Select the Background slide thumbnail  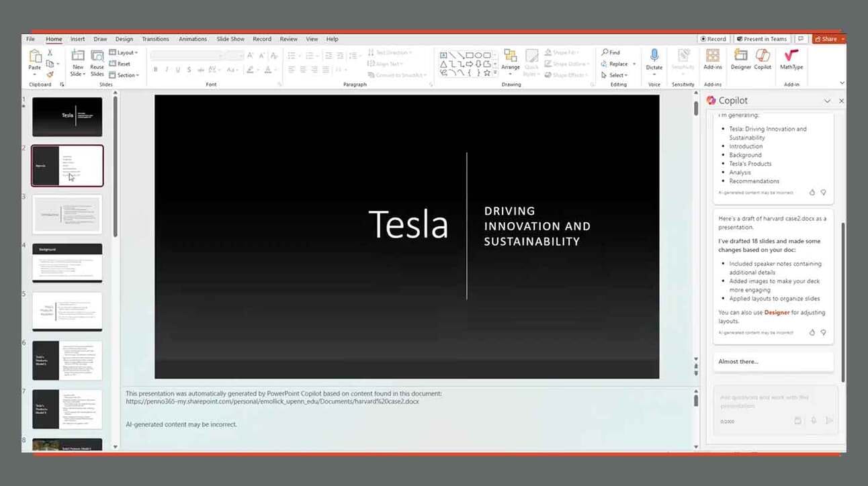click(x=67, y=262)
